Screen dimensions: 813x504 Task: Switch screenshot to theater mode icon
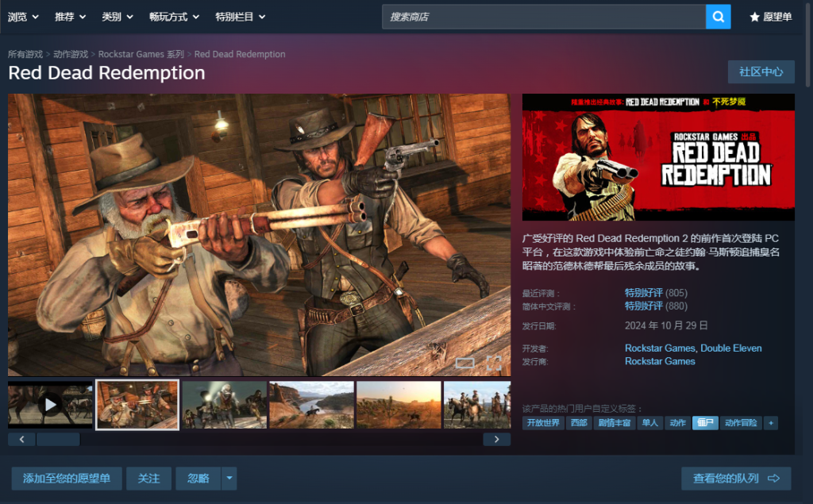(464, 364)
